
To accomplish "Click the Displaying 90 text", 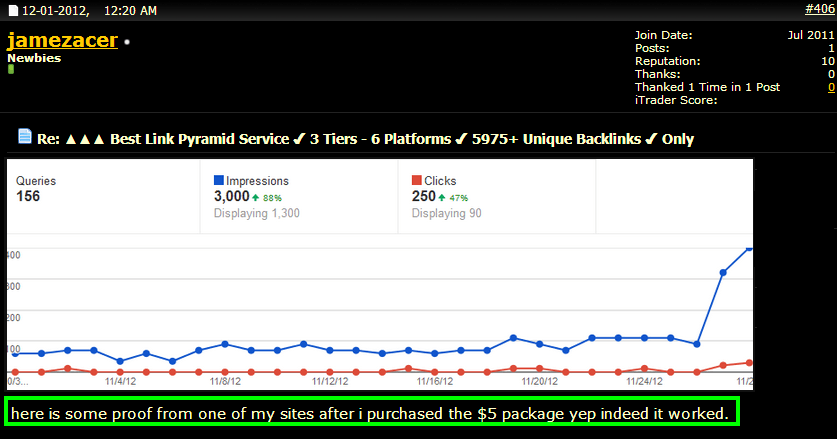I will coord(447,213).
